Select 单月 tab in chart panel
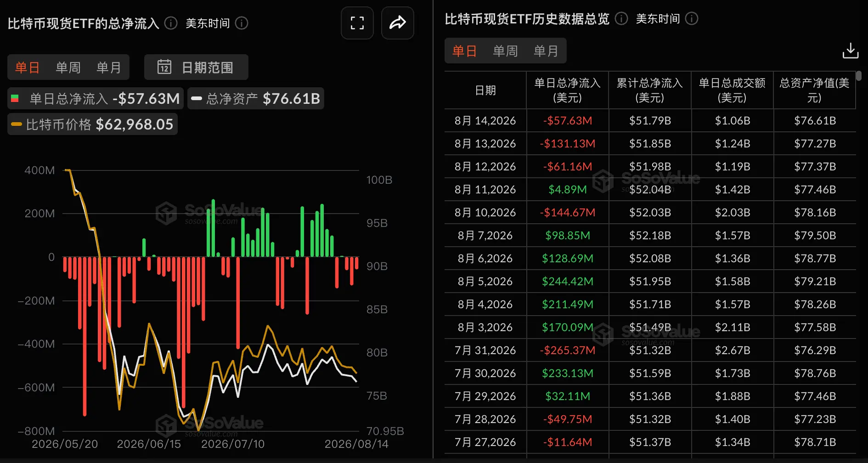 pyautogui.click(x=109, y=68)
